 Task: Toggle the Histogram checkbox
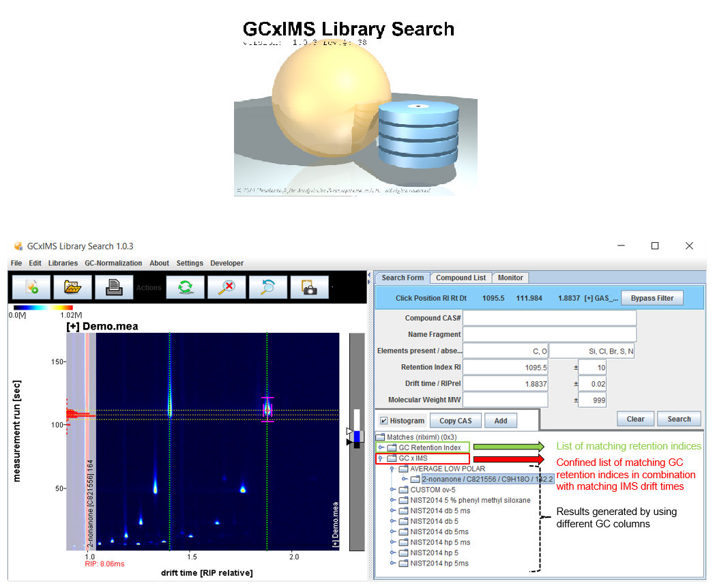(384, 421)
